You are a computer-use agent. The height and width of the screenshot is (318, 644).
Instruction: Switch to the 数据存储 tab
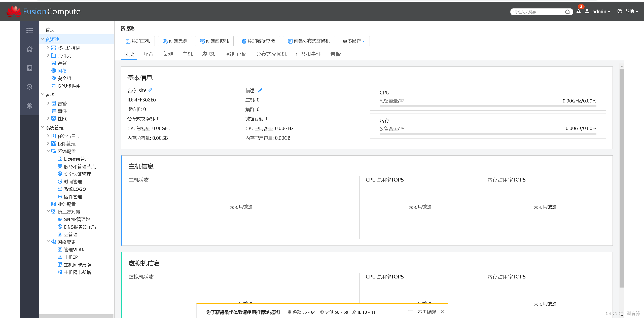click(236, 54)
